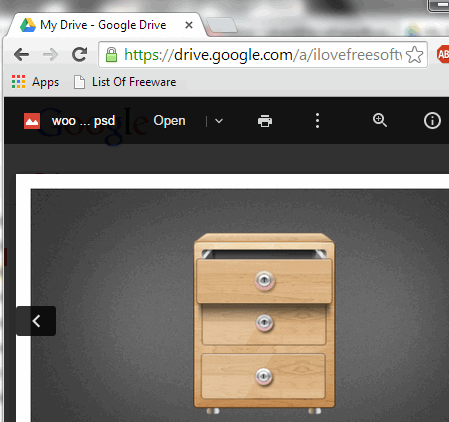Bookmark this page with the star icon
The image size is (449, 422).
click(414, 55)
